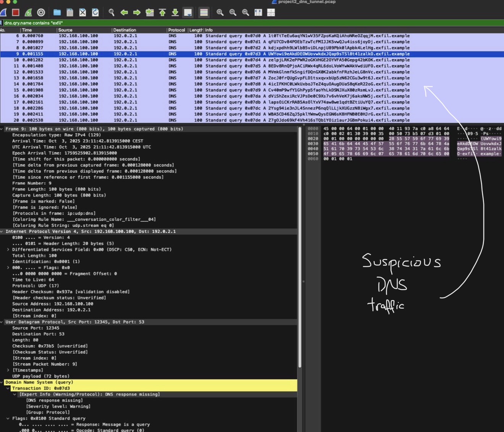Click the Restart capture icon

point(28,13)
